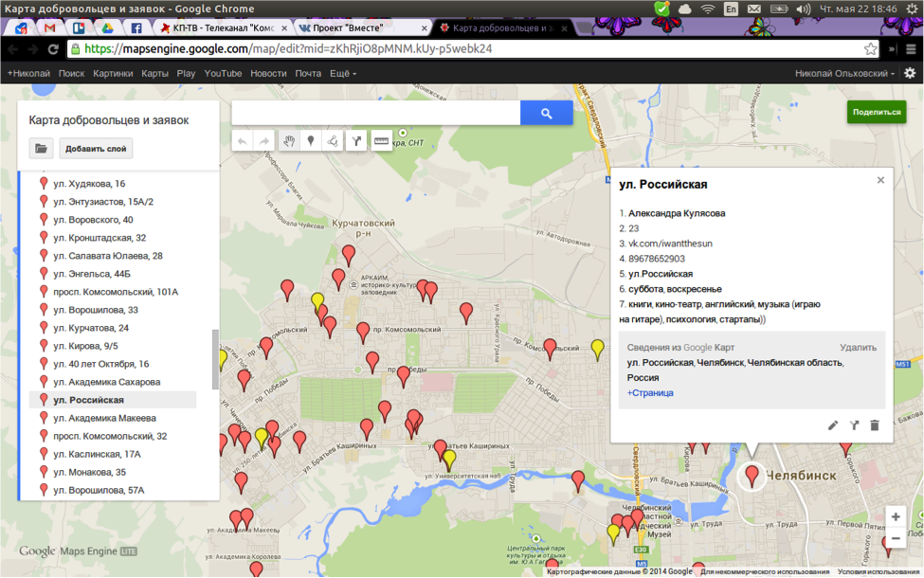Open +Николай in Google bar
This screenshot has width=924, height=578.
pyautogui.click(x=28, y=74)
